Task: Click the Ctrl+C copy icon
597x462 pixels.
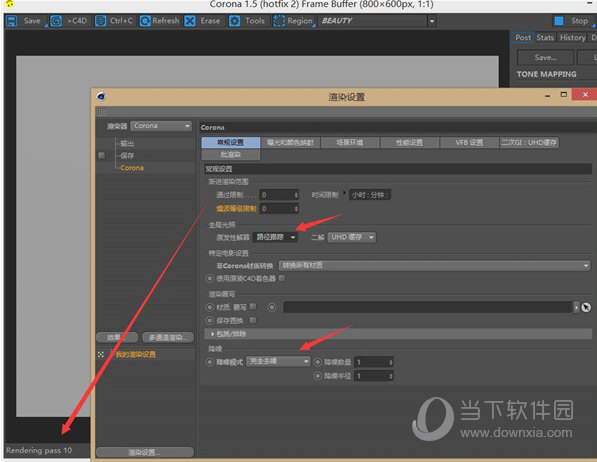Action: [x=101, y=21]
